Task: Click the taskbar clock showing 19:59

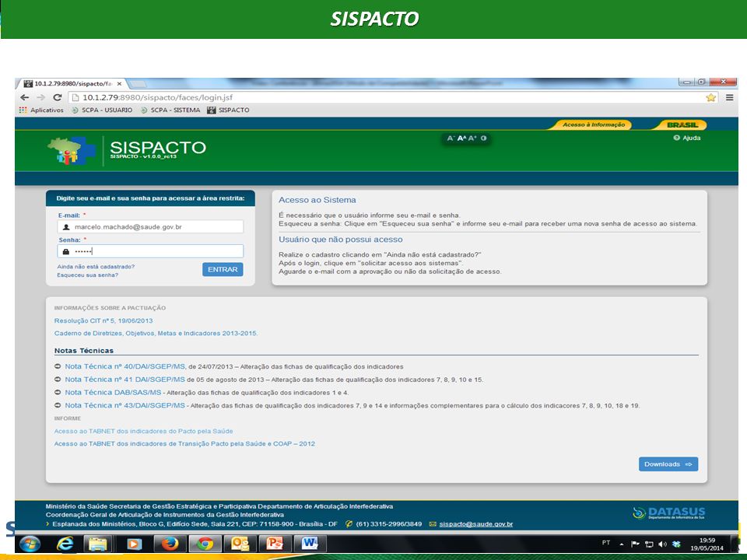Action: 707,544
